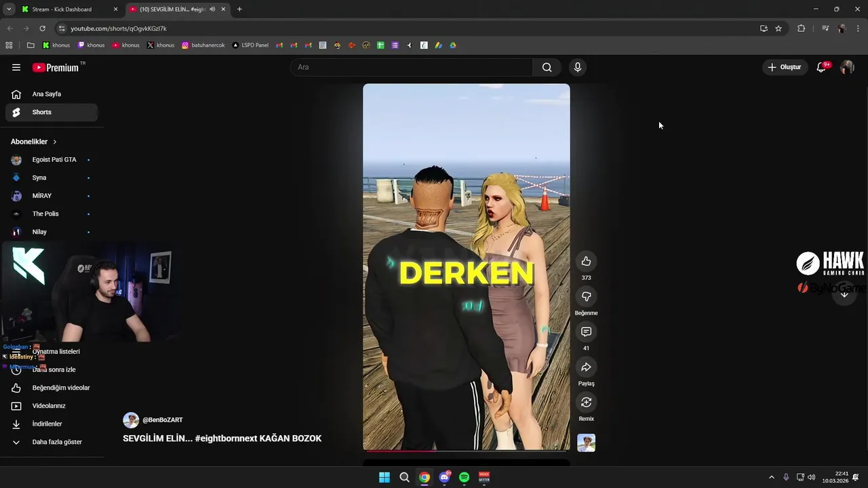Click the Oluştur create button
The width and height of the screenshot is (868, 488).
(x=785, y=67)
